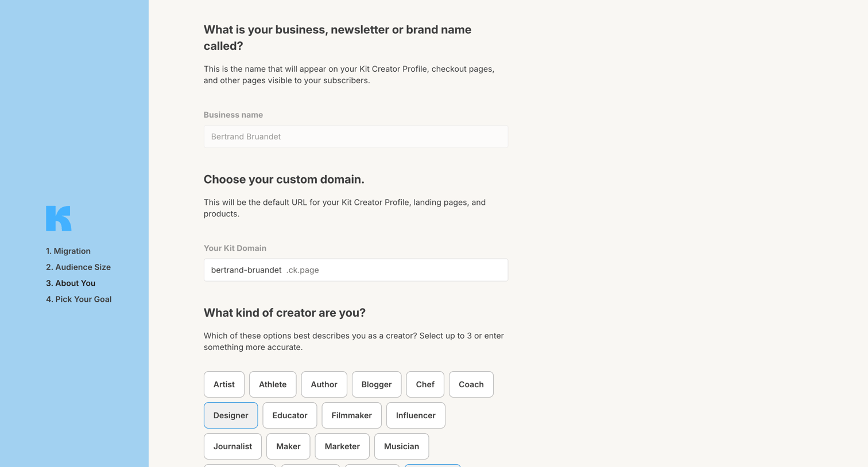868x467 pixels.
Task: Focus the Business name field
Action: 356,137
